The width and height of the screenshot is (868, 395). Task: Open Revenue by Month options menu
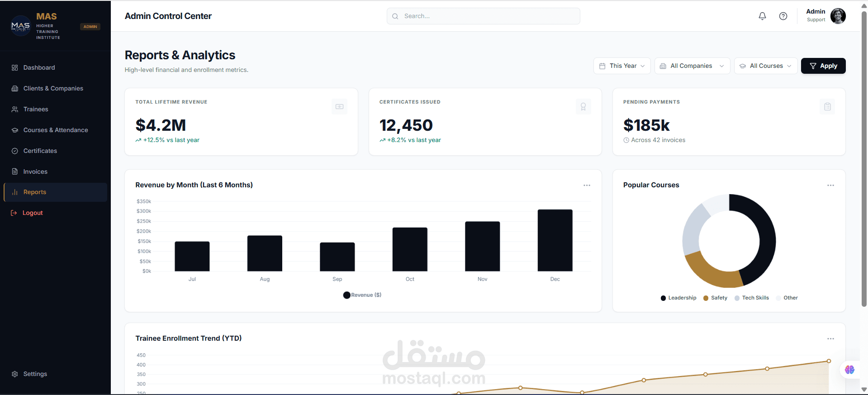click(587, 185)
